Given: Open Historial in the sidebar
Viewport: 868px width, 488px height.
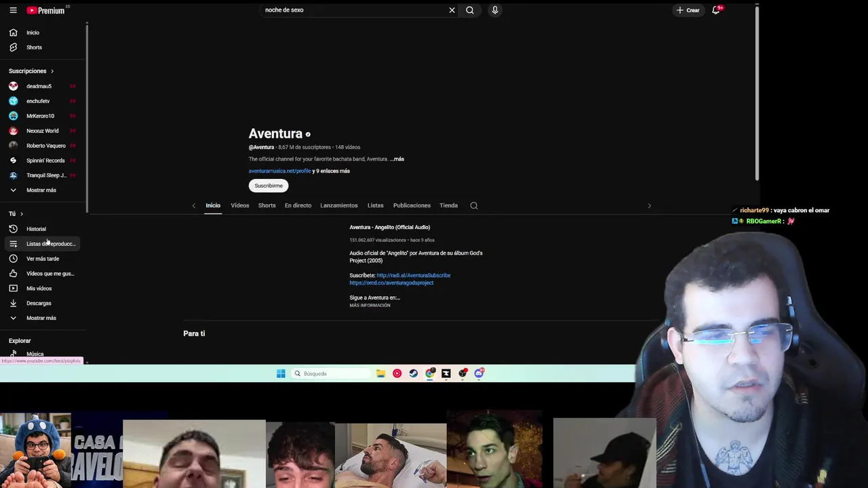Looking at the screenshot, I should (42, 229).
